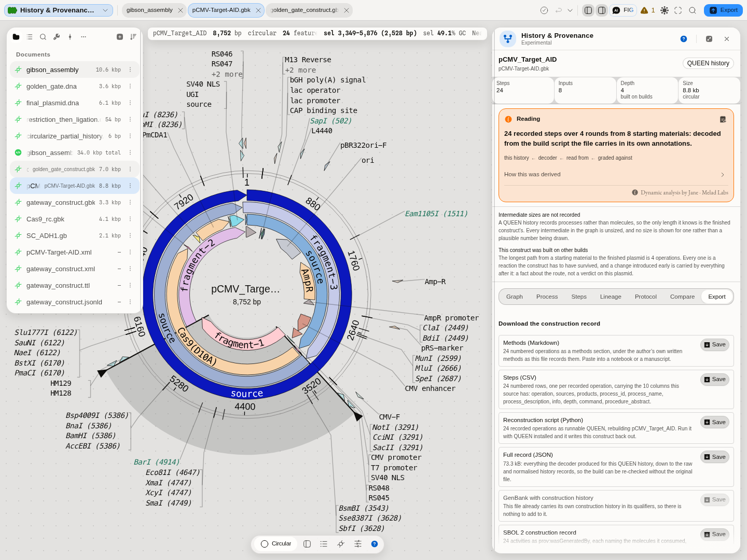Click the add document plus icon
Screen dimensions: 747x560
pyautogui.click(x=120, y=37)
